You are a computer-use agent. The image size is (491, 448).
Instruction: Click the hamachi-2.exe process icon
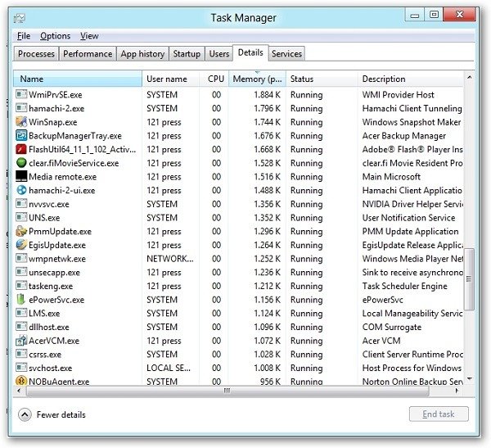point(21,108)
